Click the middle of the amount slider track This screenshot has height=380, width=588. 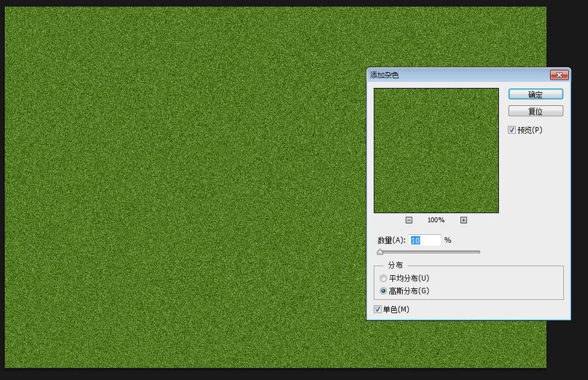[430, 252]
